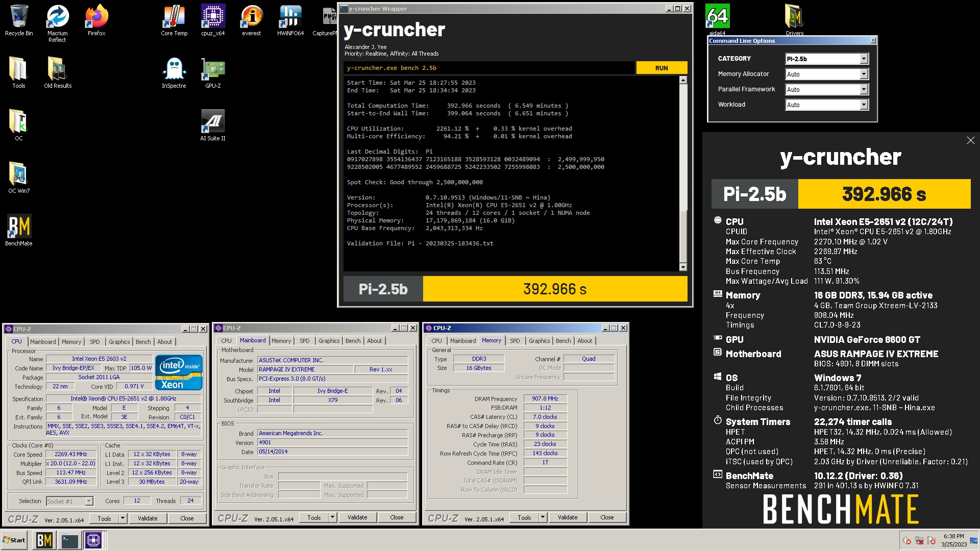
Task: Click scroll down arrow in y-cruncher output
Action: point(683,267)
